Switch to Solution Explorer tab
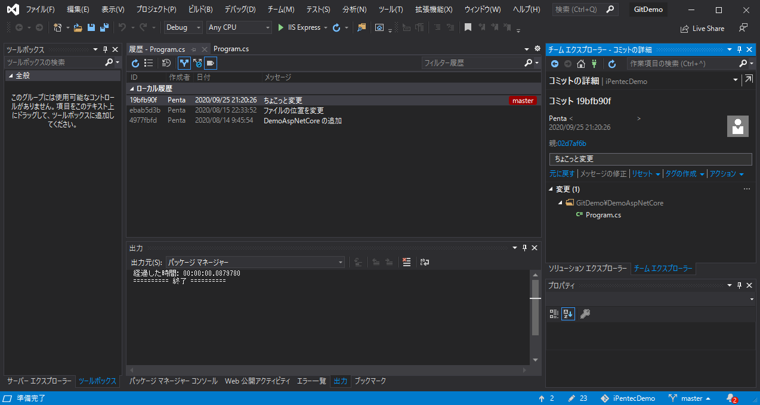Screen dimensions: 760x405 [587, 269]
